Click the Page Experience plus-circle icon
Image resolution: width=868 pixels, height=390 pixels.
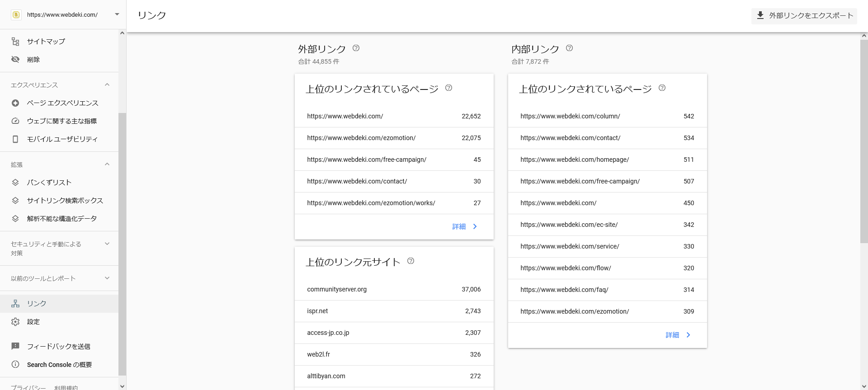coord(15,103)
